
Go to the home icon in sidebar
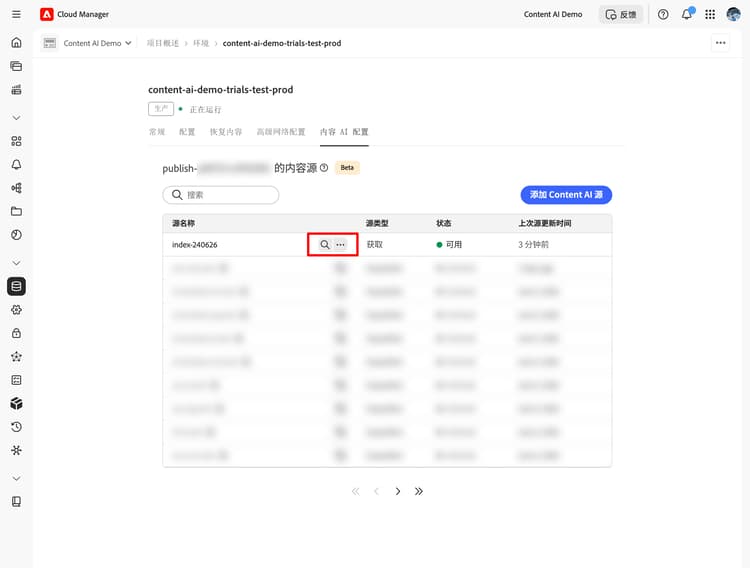16,43
